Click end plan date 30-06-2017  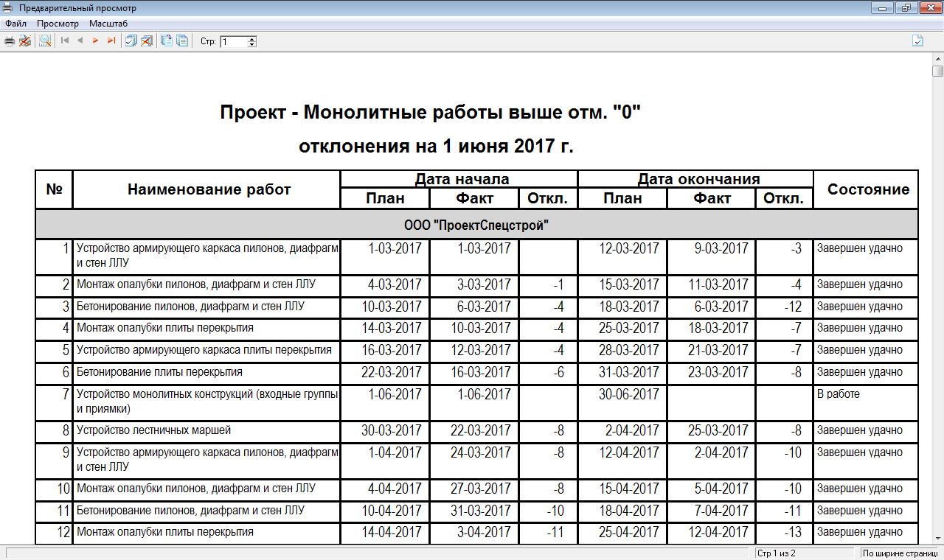pyautogui.click(x=628, y=394)
